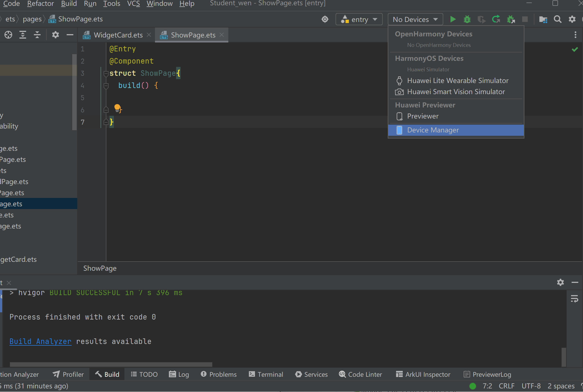Image resolution: width=583 pixels, height=392 pixels.
Task: Close the ShowPage.ets tab
Action: tap(222, 35)
